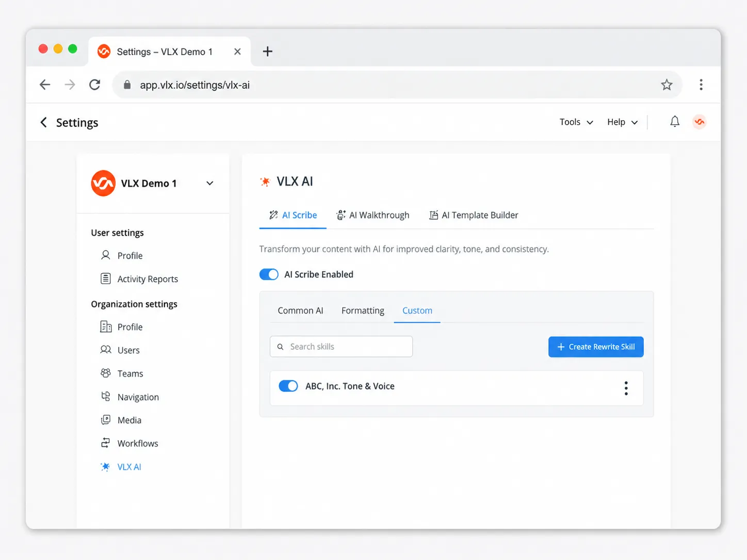Image resolution: width=747 pixels, height=560 pixels.
Task: Click the Users people icon
Action: coord(106,350)
